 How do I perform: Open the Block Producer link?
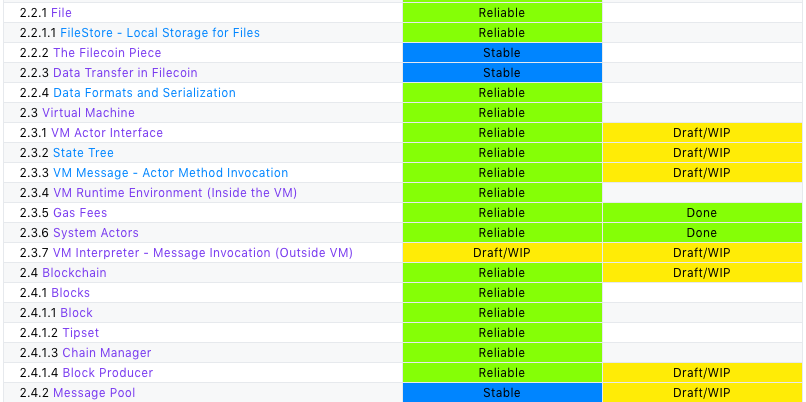pyautogui.click(x=108, y=373)
